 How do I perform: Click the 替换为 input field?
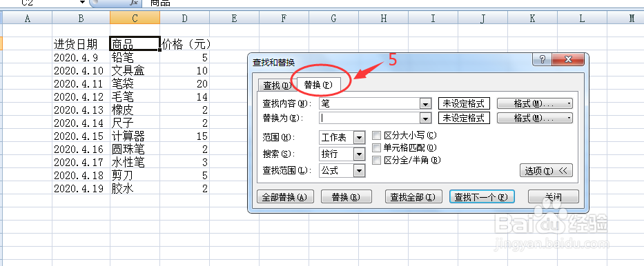coord(370,118)
